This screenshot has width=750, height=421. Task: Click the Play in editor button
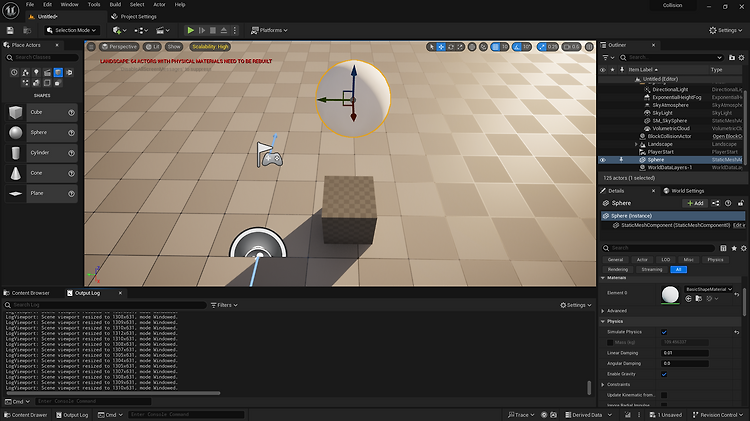(190, 30)
